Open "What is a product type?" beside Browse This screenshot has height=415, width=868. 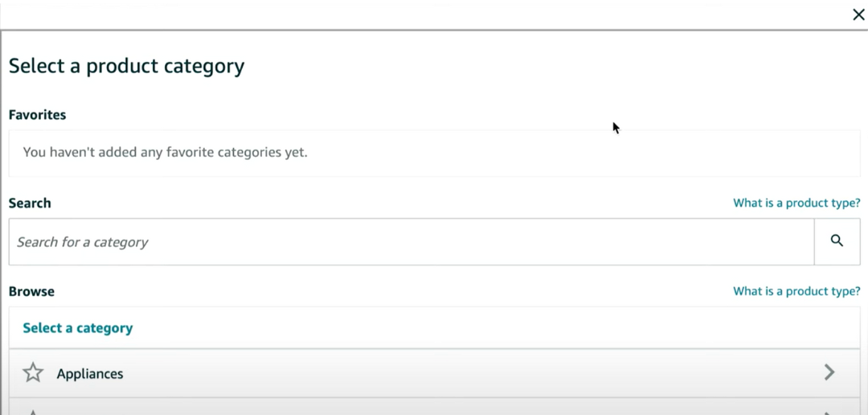[x=796, y=291]
